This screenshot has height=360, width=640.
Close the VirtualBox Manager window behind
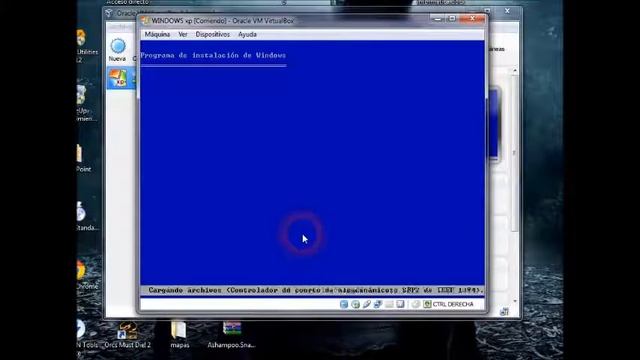(x=507, y=11)
